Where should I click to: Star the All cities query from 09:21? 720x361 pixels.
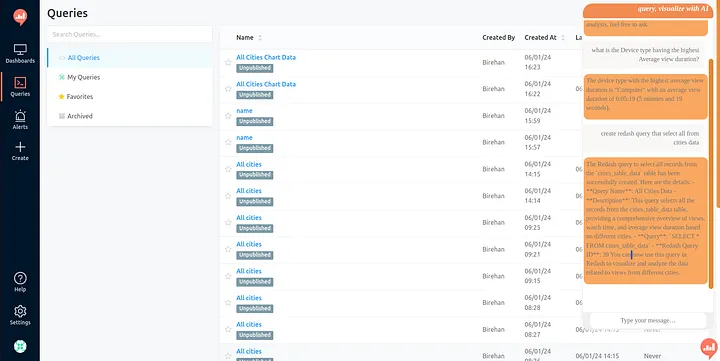[x=228, y=249]
